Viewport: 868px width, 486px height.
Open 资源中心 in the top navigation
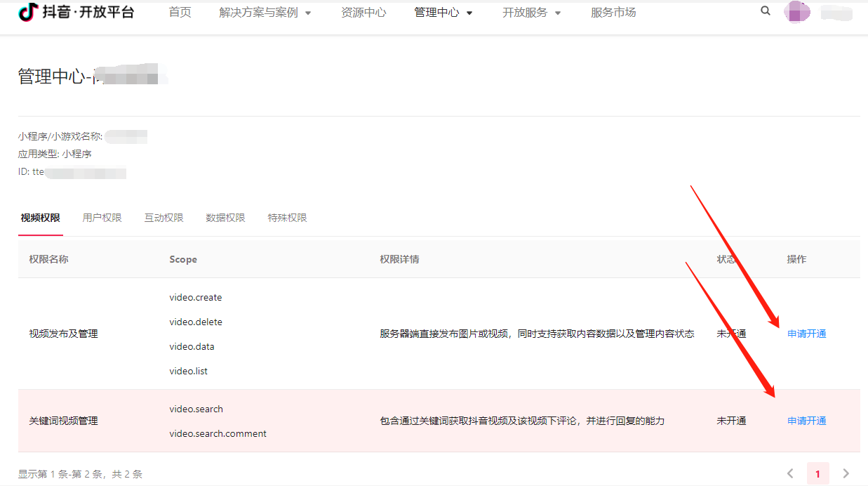pos(363,13)
